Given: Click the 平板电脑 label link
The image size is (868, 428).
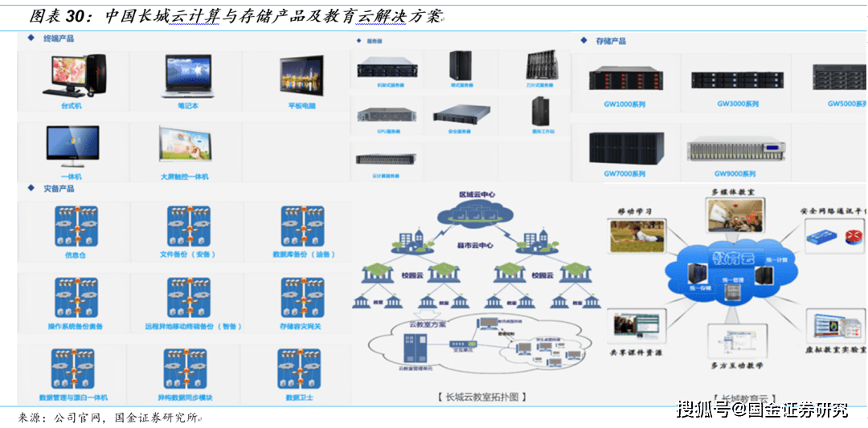Looking at the screenshot, I should 301,106.
